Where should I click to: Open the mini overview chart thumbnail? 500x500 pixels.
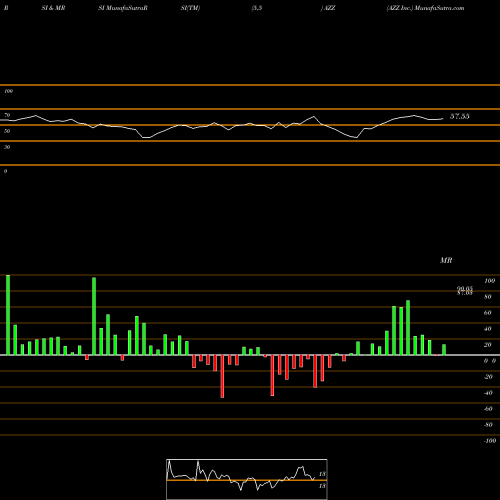click(x=247, y=479)
